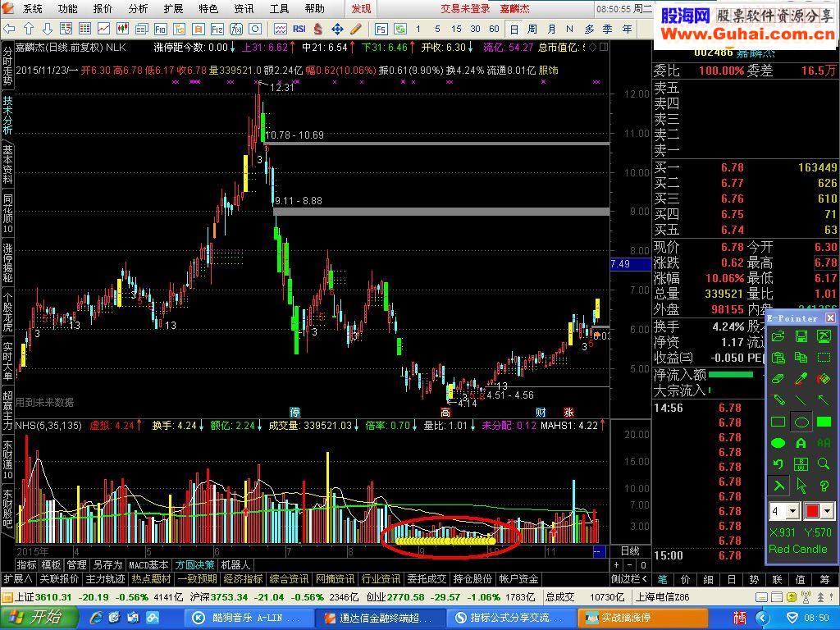Click the green refresh toolbar icon
The width and height of the screenshot is (840, 630).
[400, 29]
